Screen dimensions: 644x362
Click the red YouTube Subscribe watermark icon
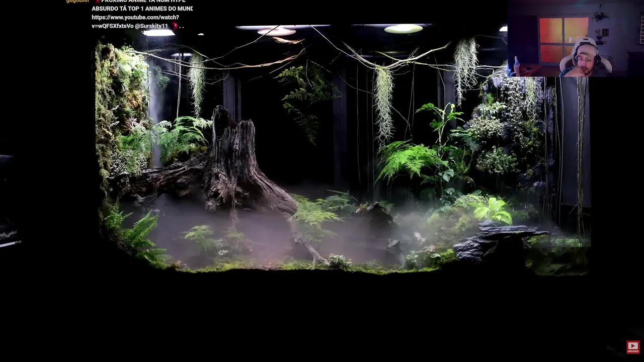tap(633, 346)
